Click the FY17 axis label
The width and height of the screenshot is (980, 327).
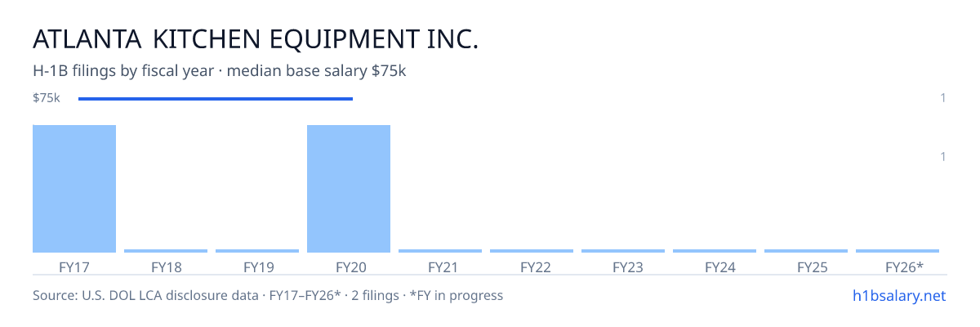click(74, 267)
